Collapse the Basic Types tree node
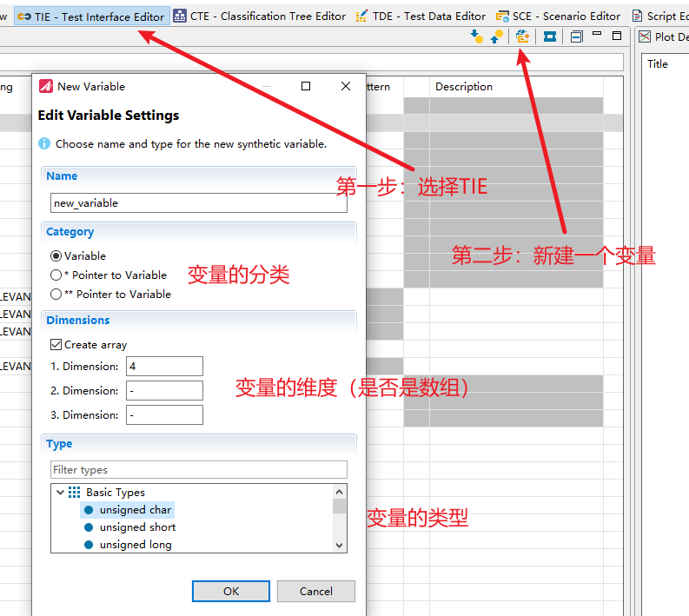Viewport: 689px width, 616px height. pyautogui.click(x=60, y=492)
